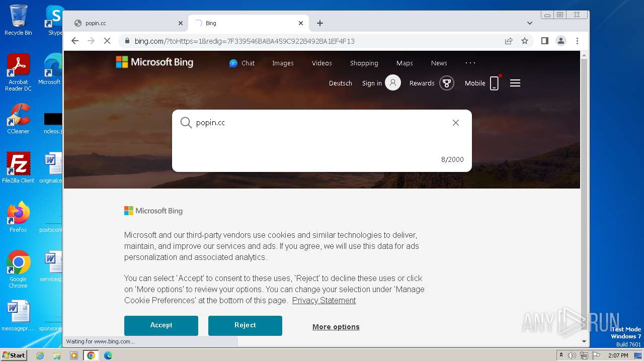Screen dimensions: 644x362
Task: Click the Chrome taskbar icon
Action: 91,355
